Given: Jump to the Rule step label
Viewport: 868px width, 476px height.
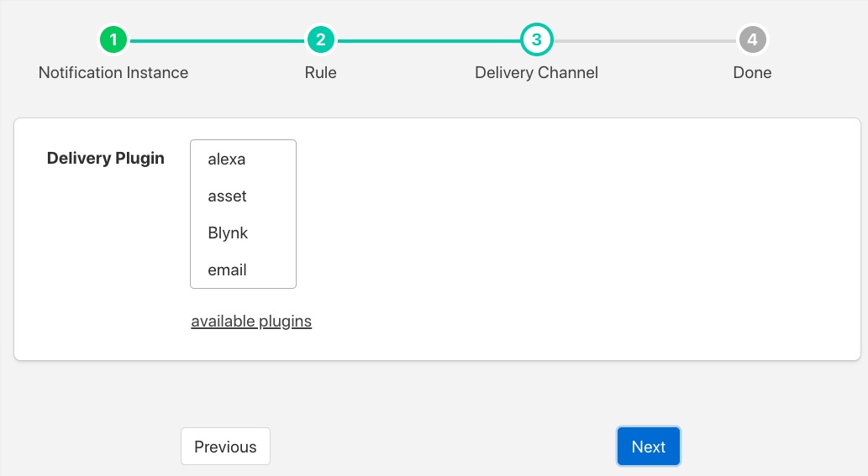Looking at the screenshot, I should tap(320, 73).
